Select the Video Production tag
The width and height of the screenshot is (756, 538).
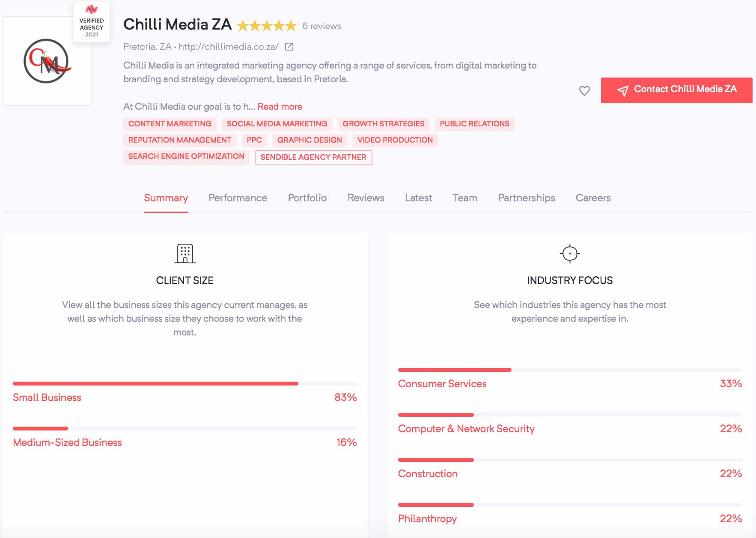pyautogui.click(x=395, y=140)
